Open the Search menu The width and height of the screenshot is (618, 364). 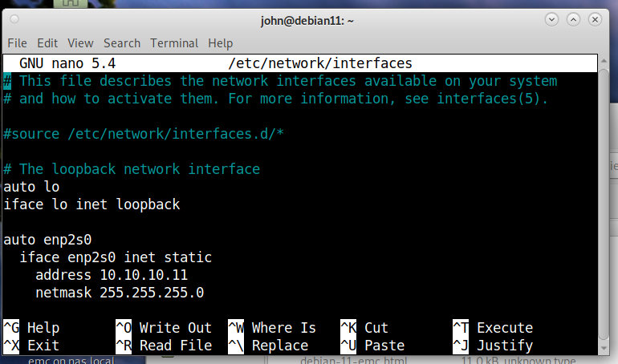[122, 42]
